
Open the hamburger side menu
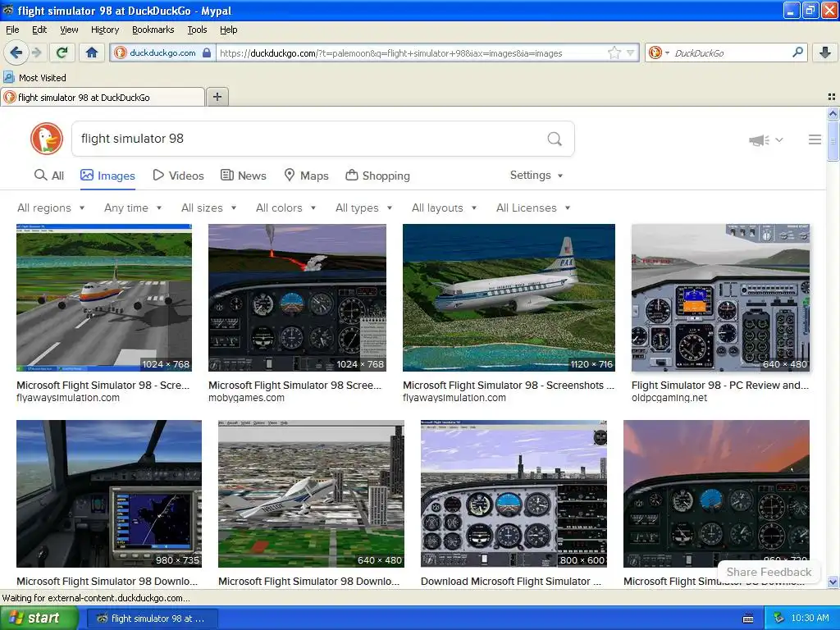pos(815,139)
